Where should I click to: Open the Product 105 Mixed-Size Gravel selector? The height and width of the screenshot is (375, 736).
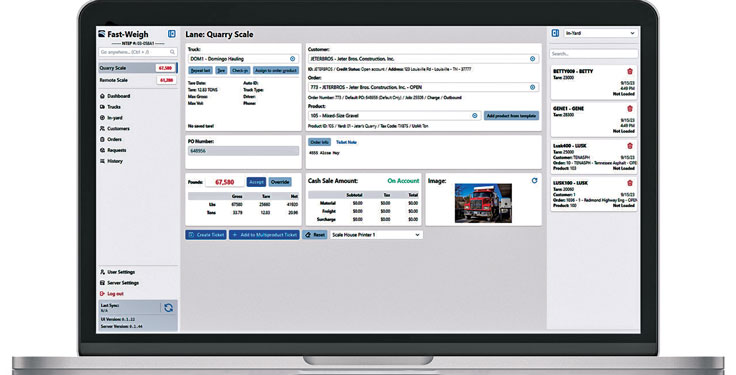point(394,115)
